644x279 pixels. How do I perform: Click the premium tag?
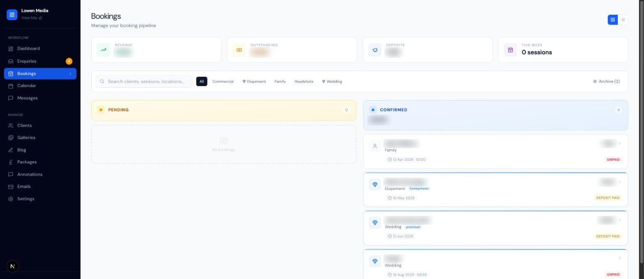(413, 227)
